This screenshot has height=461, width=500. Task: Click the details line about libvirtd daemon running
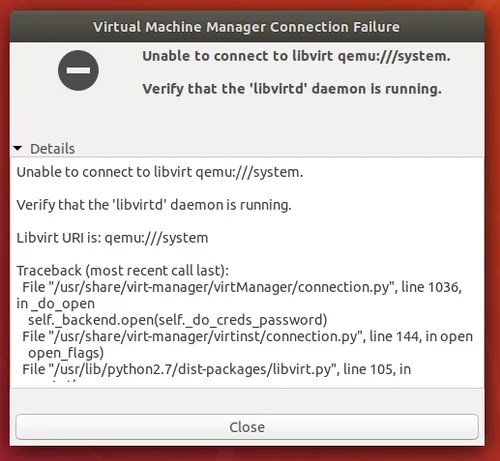[154, 205]
